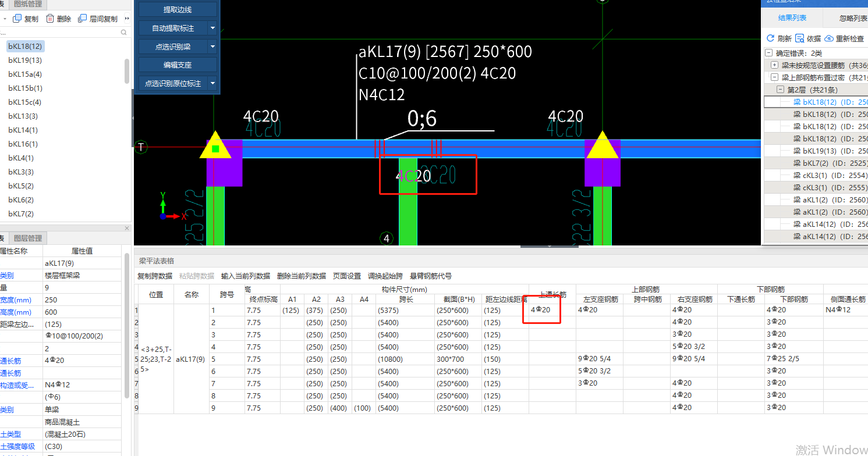Image resolution: width=868 pixels, height=456 pixels.
Task: Select bKL15b(1) in the component list
Action: pyautogui.click(x=25, y=88)
